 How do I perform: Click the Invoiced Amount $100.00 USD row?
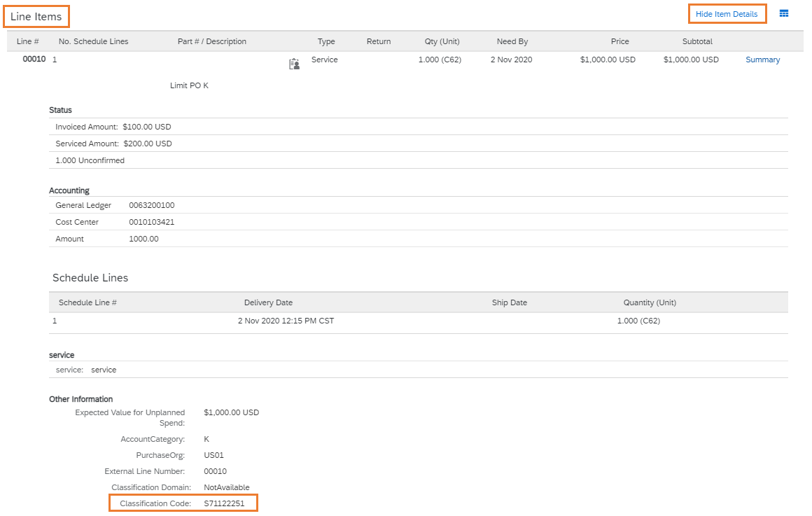click(419, 127)
